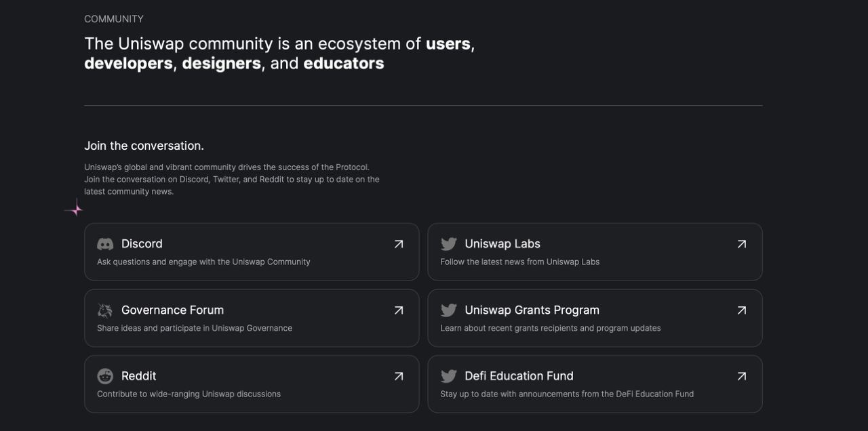868x431 pixels.
Task: Click arrow icon on Uniswap Grants Program card
Action: 742,310
